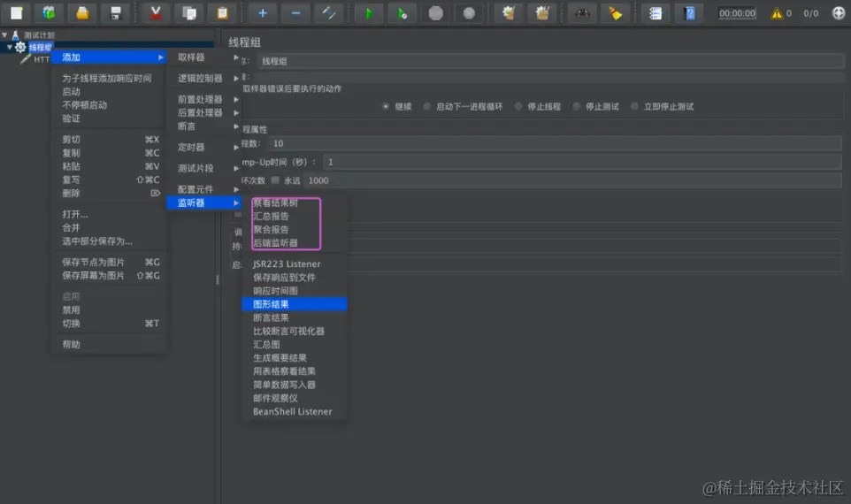This screenshot has width=851, height=504.
Task: Click 删除 in the context menu
Action: pos(109,193)
